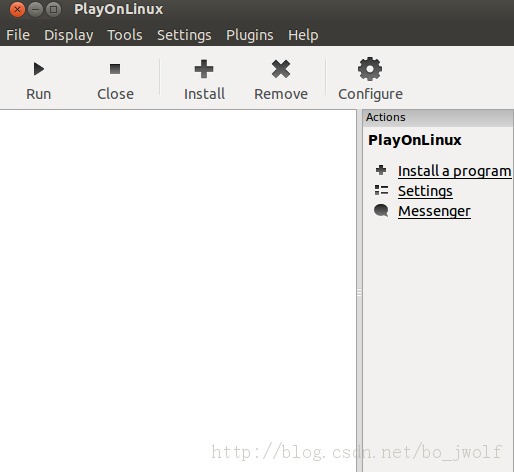Open the Tools menu
The image size is (514, 472).
coord(125,35)
